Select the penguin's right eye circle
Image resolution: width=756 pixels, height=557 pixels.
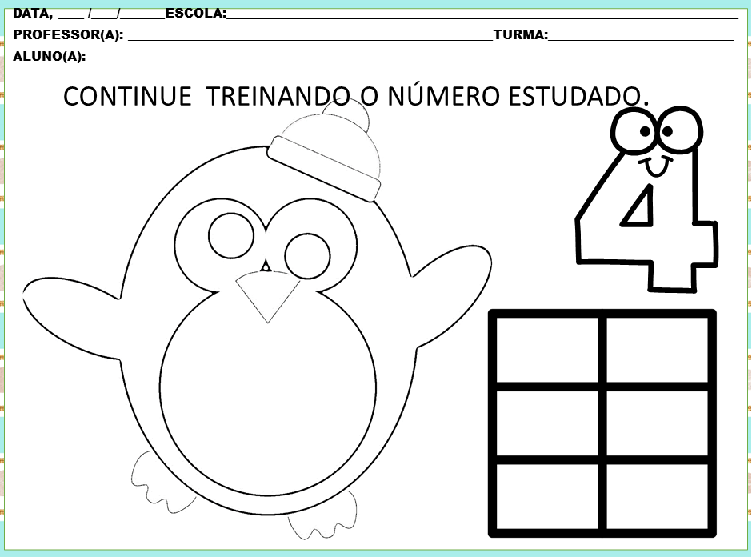pyautogui.click(x=308, y=255)
